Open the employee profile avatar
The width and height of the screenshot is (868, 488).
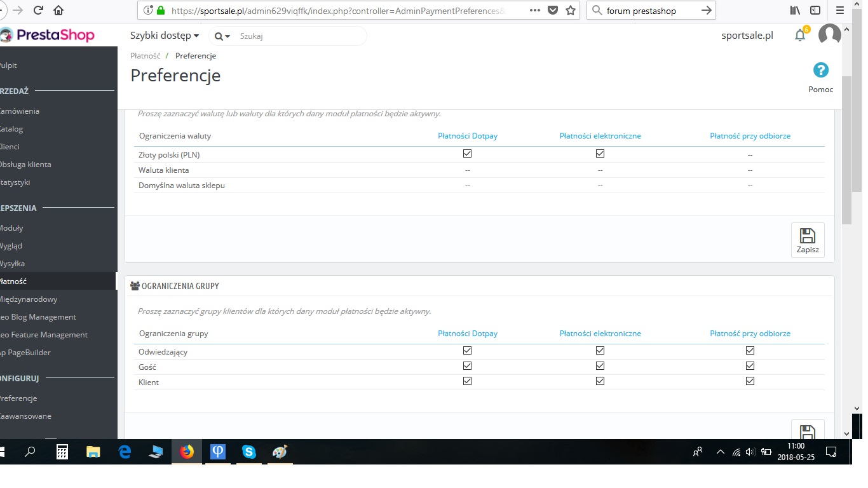click(829, 35)
